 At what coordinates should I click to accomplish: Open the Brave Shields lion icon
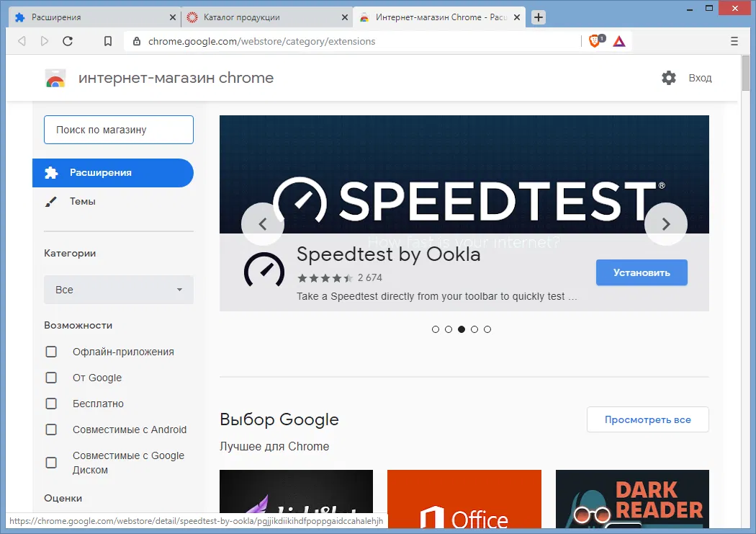pyautogui.click(x=596, y=41)
